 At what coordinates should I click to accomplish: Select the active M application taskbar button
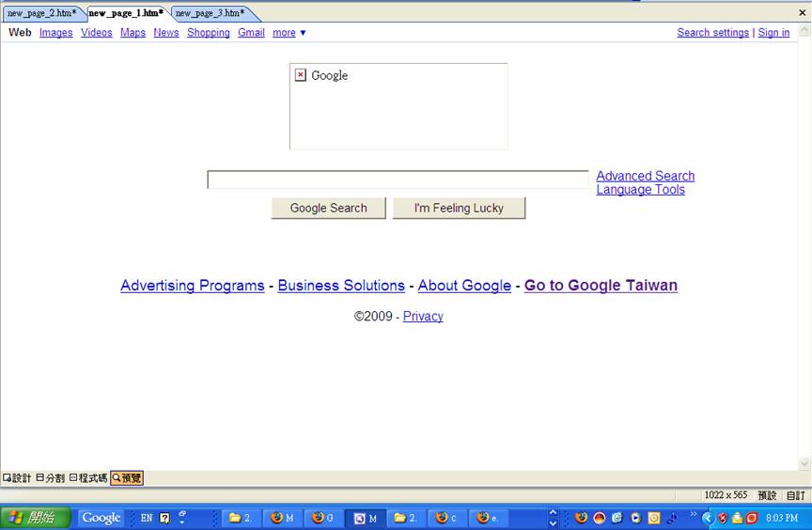[365, 518]
